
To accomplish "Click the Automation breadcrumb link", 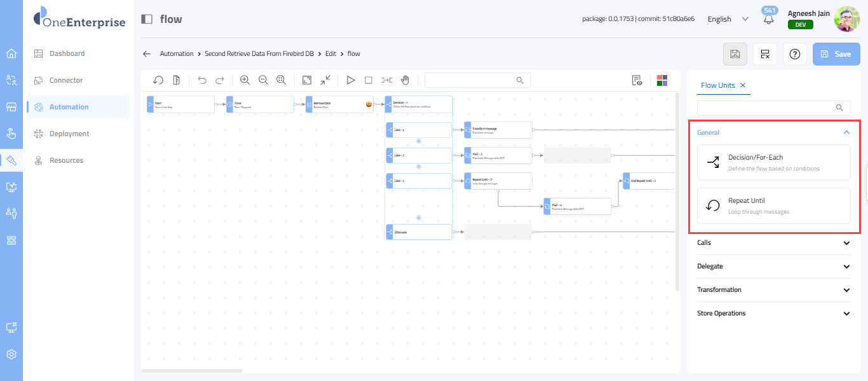I will point(177,54).
